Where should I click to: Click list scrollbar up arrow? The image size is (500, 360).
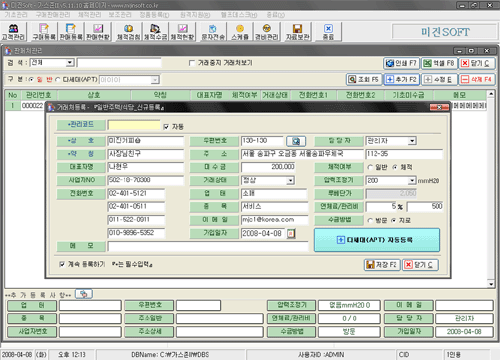click(491, 94)
